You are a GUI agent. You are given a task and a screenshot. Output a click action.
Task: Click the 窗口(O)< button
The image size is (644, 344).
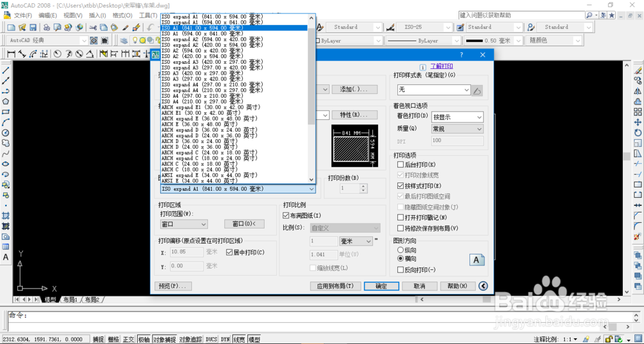(244, 224)
